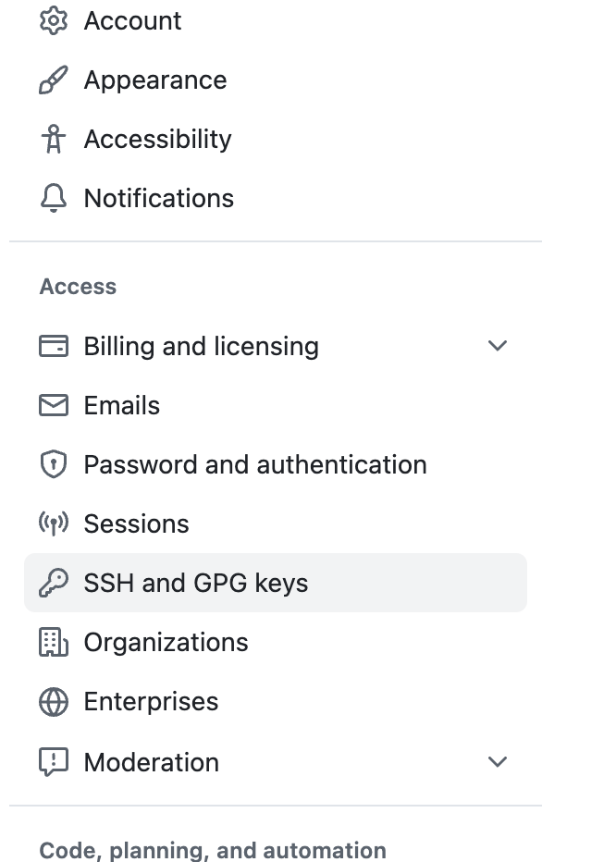Click the broadcast icon next to Sessions
616x862 pixels.
pyautogui.click(x=54, y=524)
